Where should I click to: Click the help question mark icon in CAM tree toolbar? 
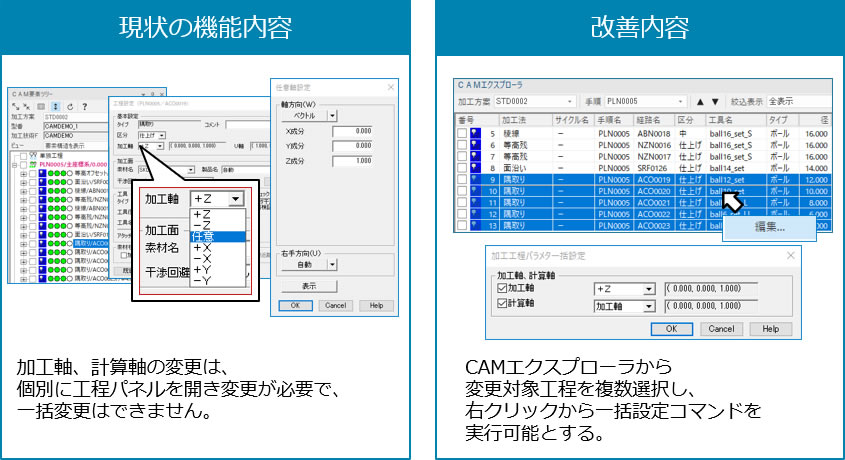[x=85, y=105]
